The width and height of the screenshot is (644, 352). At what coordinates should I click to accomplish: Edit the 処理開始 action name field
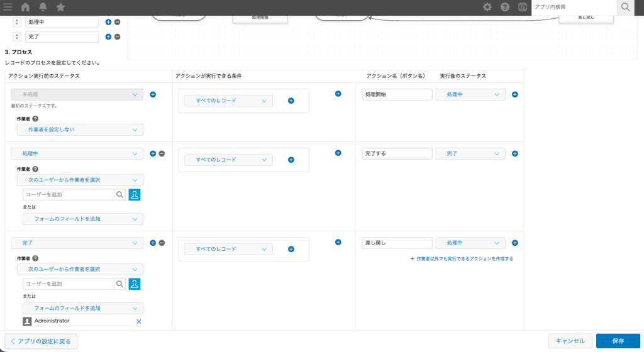click(397, 94)
